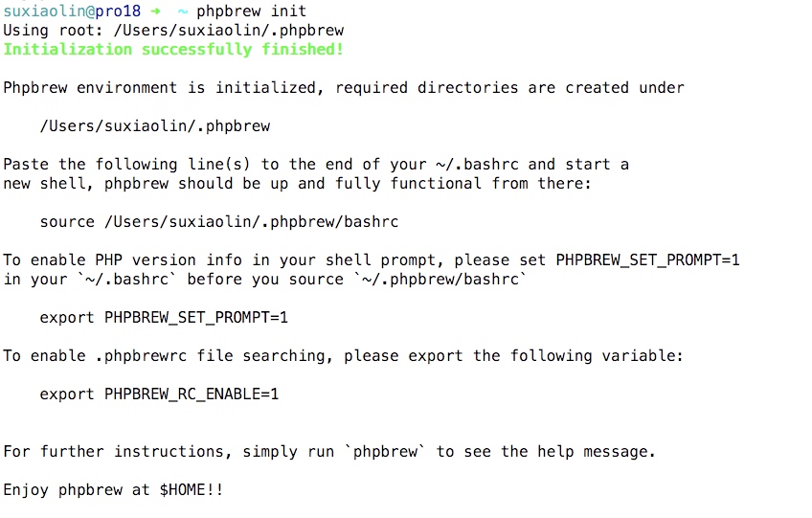Click the tilde home directory symbol
This screenshot has width=812, height=518.
coord(182,11)
